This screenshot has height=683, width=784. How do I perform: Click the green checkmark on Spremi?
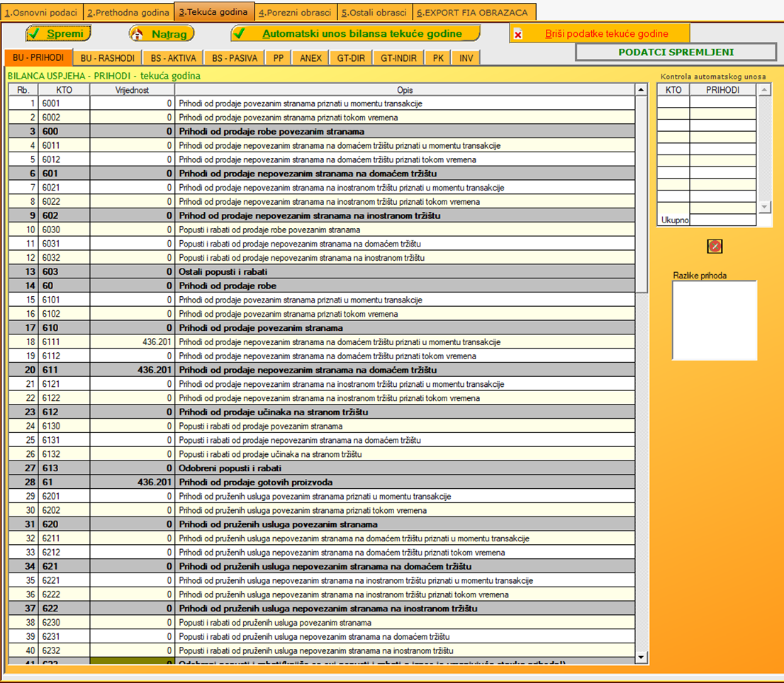[x=34, y=33]
